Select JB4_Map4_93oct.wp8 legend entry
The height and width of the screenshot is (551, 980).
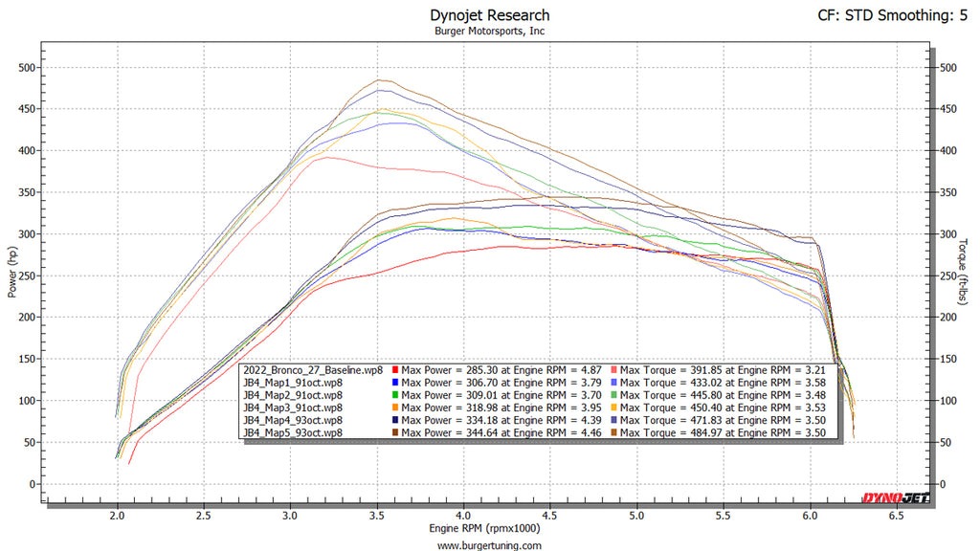click(290, 420)
